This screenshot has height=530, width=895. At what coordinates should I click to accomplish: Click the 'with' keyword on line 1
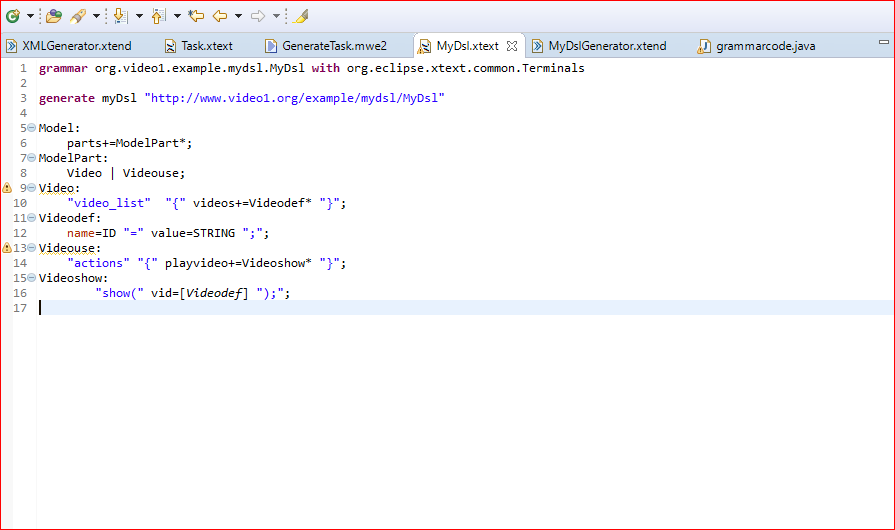point(325,68)
